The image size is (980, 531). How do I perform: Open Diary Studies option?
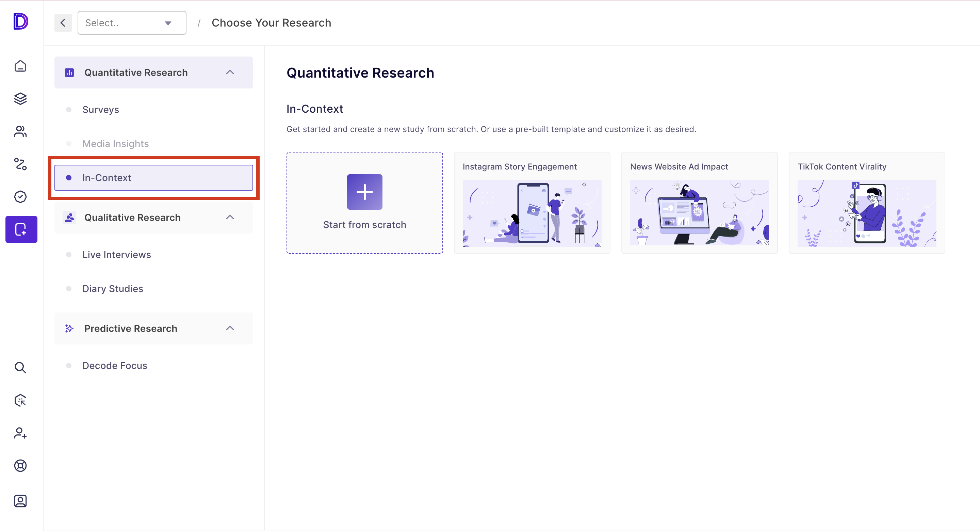coord(113,289)
